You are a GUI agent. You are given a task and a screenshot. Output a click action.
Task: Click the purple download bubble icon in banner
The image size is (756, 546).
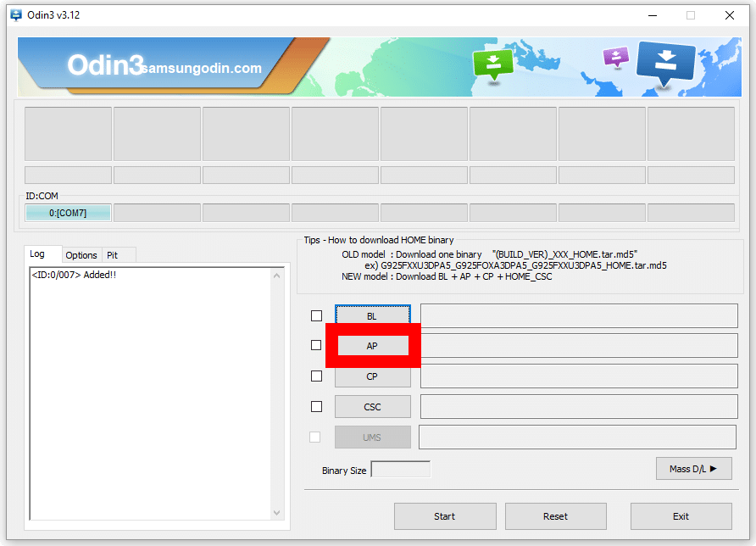click(615, 57)
